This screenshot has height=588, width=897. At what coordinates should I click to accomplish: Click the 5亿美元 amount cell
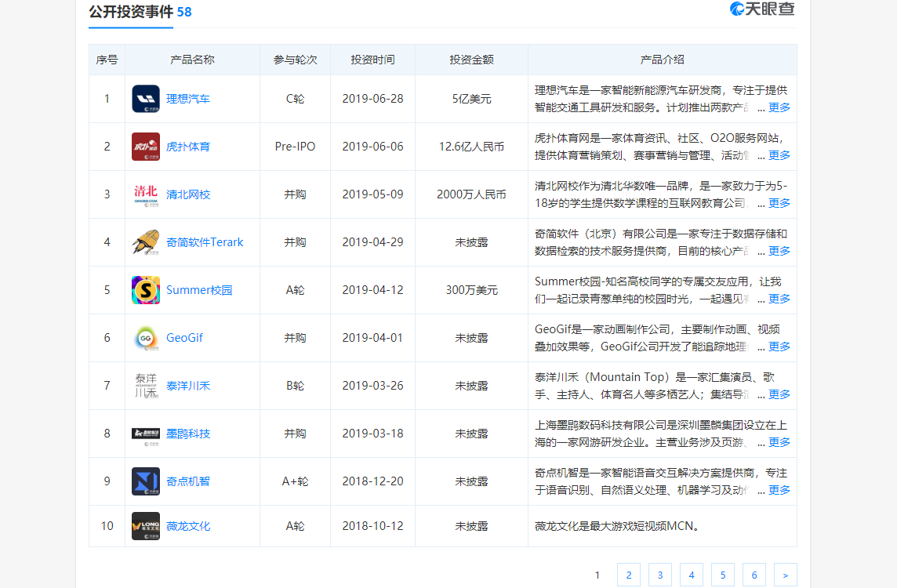click(x=471, y=99)
